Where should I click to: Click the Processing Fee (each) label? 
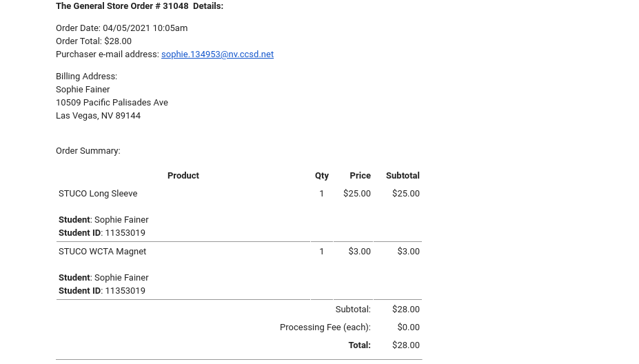325,327
